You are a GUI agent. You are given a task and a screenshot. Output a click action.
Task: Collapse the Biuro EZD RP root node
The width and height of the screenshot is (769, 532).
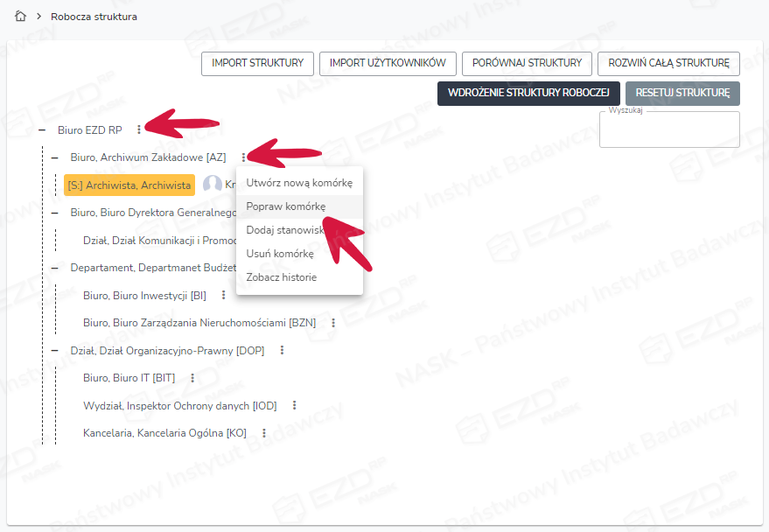click(x=42, y=130)
